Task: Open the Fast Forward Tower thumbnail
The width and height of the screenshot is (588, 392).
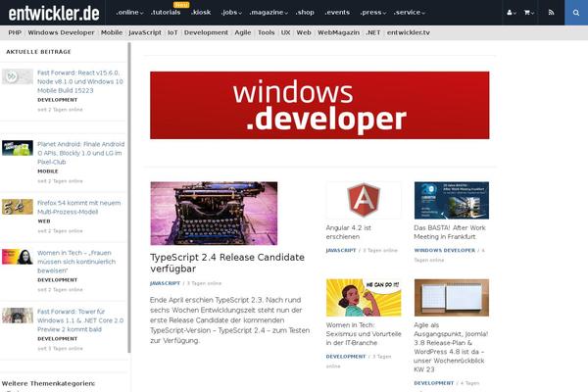Action: pos(18,316)
